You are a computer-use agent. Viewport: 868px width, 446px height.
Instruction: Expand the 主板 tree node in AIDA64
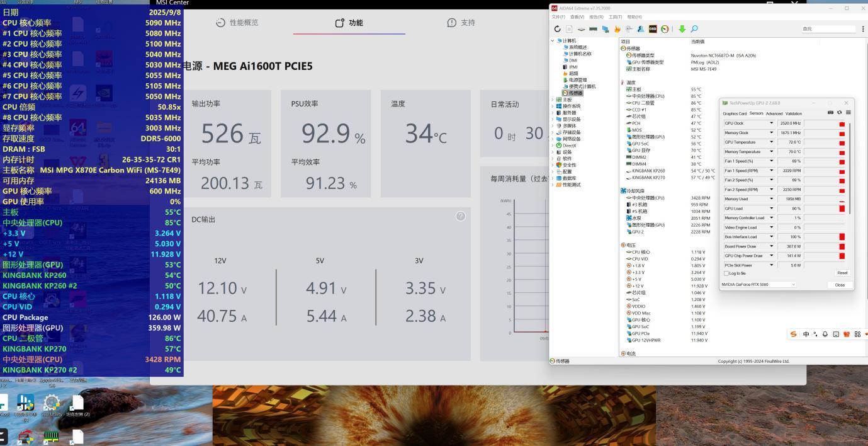[553, 100]
